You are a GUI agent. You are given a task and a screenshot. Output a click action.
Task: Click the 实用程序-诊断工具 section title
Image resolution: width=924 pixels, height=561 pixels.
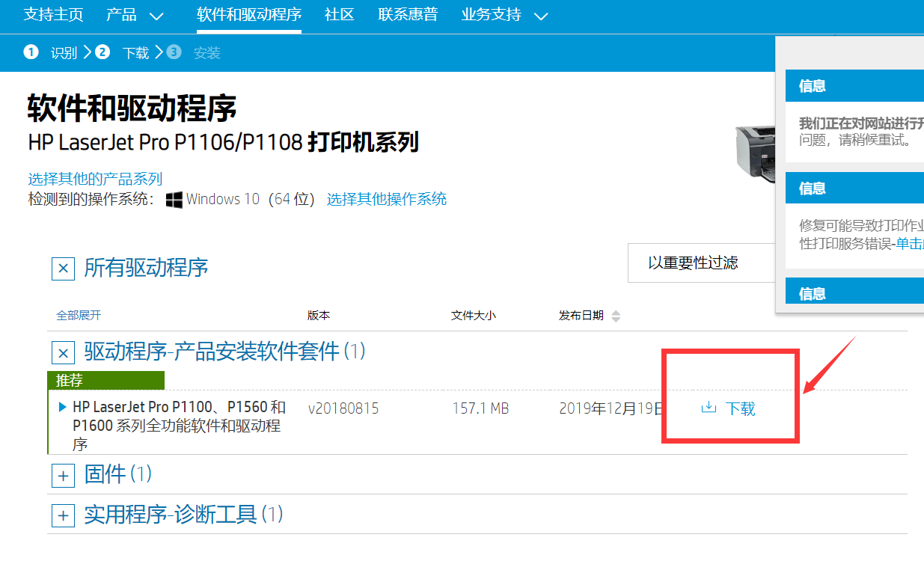pos(183,514)
